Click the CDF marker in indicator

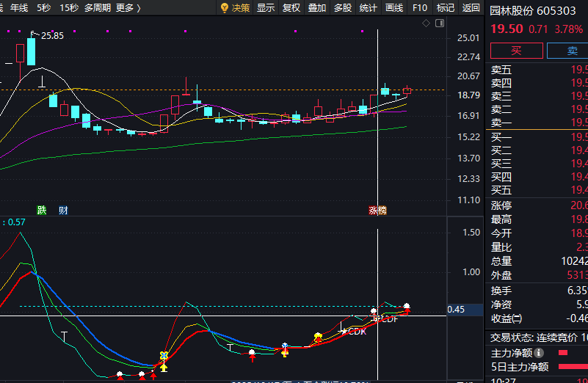pyautogui.click(x=386, y=320)
